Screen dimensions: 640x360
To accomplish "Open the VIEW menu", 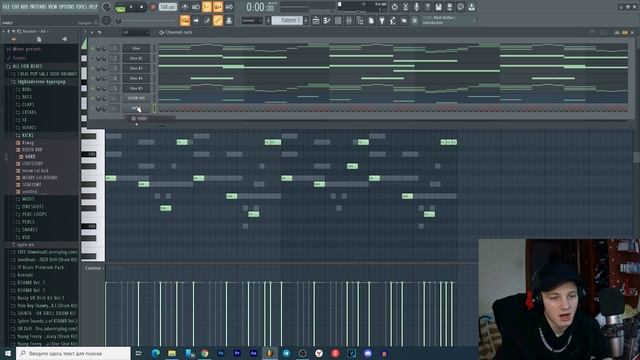I will click(53, 7).
